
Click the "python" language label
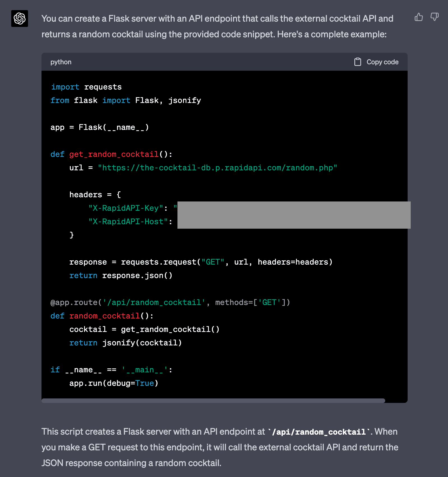point(61,62)
